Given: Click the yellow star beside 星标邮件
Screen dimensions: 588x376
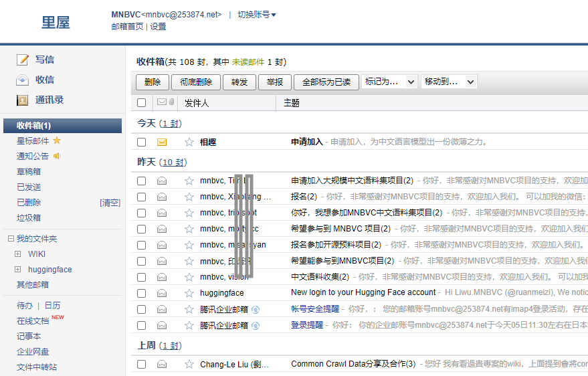Looking at the screenshot, I should click(57, 140).
